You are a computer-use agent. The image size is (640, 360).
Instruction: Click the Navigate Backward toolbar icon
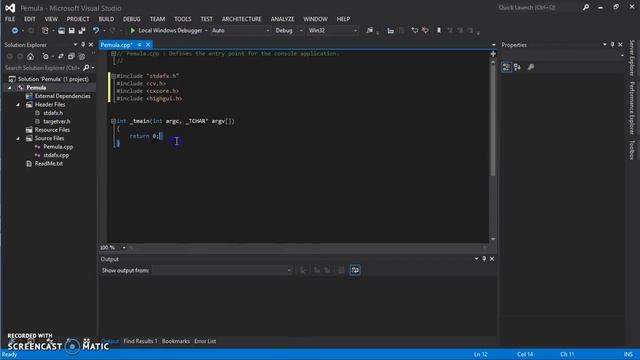point(15,31)
